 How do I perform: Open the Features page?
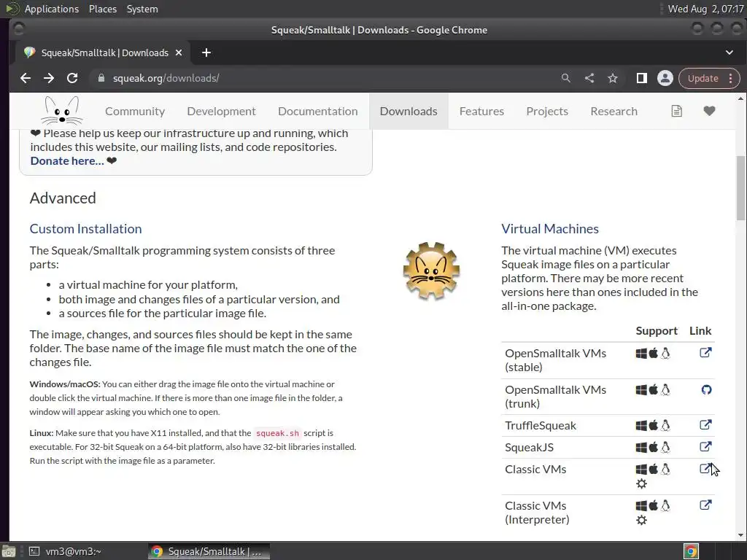[481, 111]
